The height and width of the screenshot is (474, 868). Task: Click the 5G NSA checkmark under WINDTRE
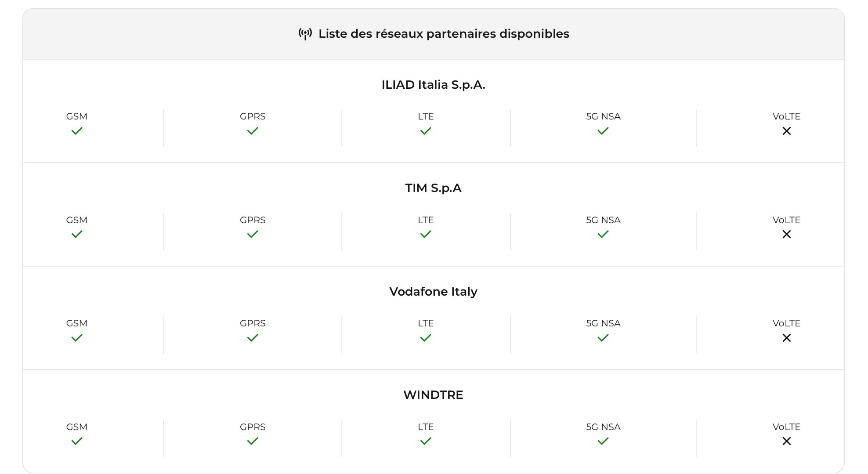603,441
